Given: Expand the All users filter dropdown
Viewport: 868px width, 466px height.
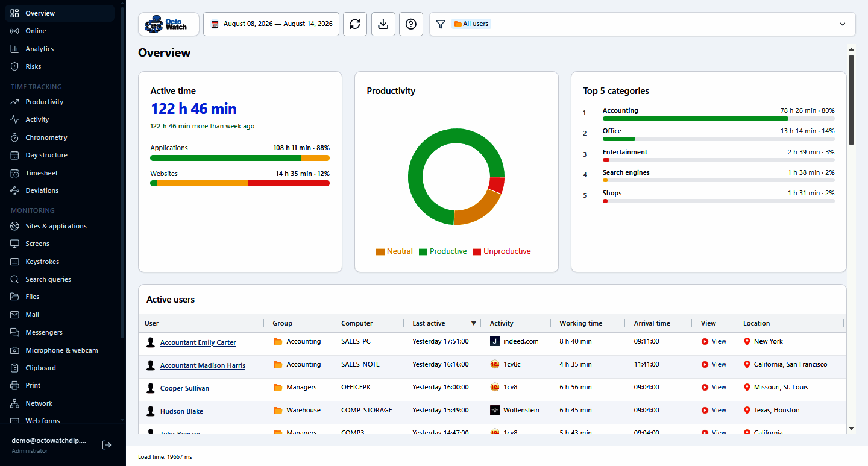Looking at the screenshot, I should click(842, 24).
